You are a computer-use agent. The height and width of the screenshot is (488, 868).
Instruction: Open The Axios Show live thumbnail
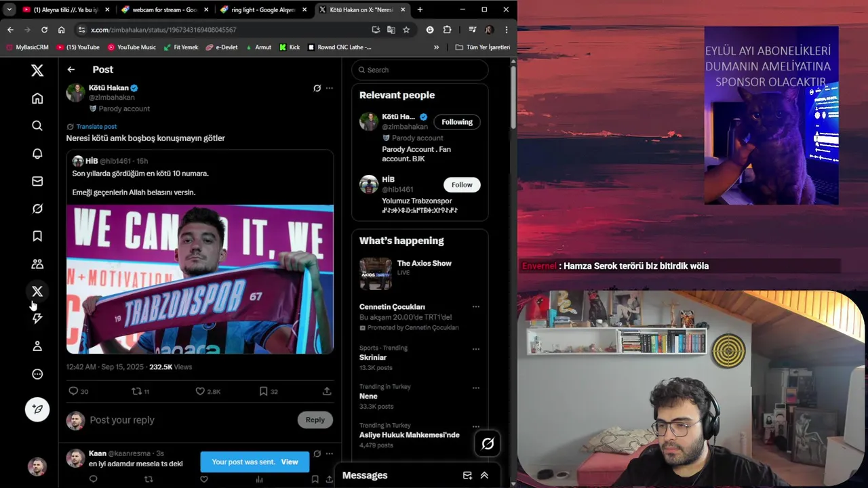point(376,274)
